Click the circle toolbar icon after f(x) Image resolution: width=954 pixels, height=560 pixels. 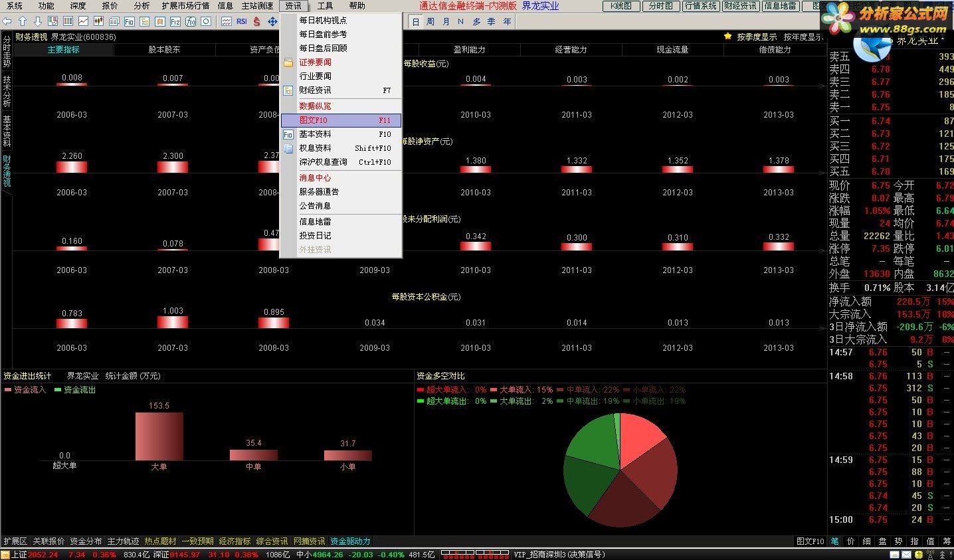[x=206, y=21]
